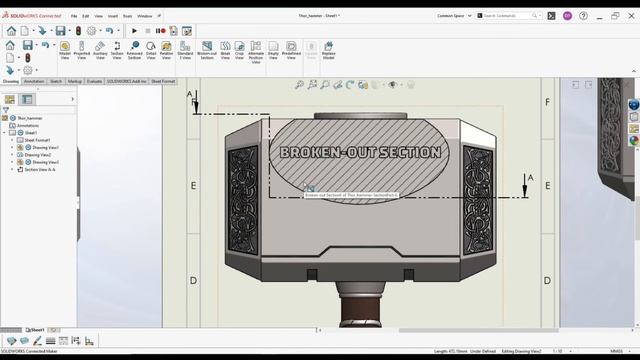The width and height of the screenshot is (640, 360).
Task: Click the user profile avatar
Action: (567, 16)
